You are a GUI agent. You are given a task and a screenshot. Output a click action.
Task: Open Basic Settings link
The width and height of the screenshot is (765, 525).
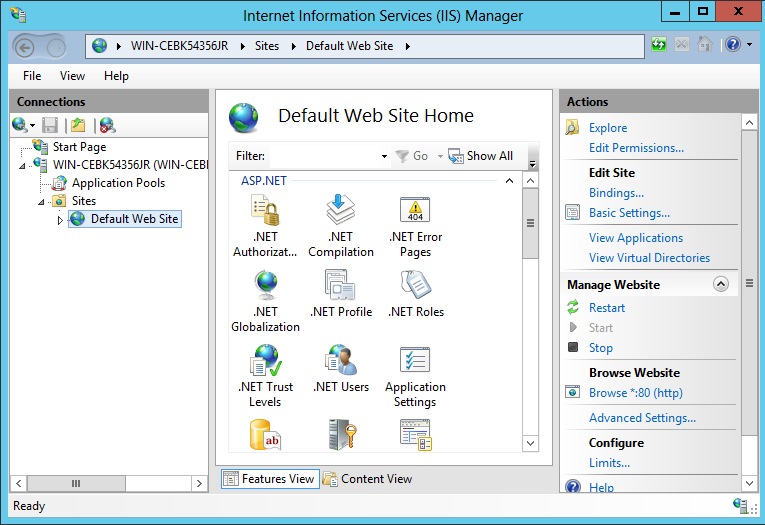coord(629,213)
